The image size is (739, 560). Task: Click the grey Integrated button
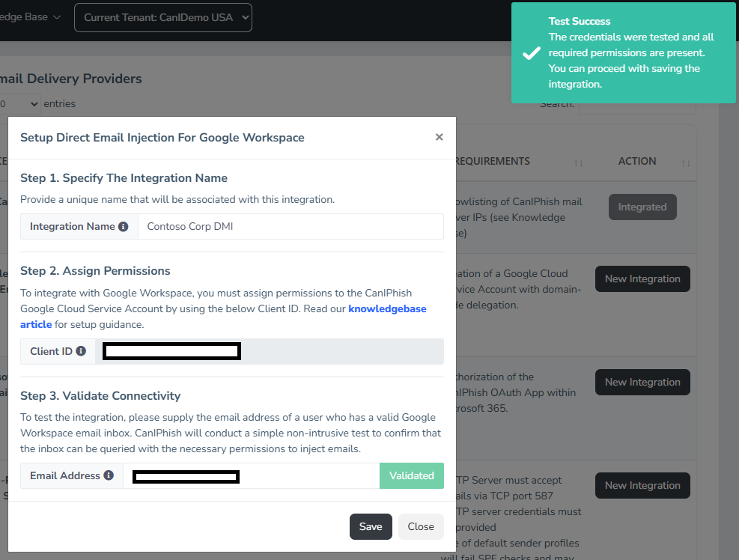coord(642,207)
